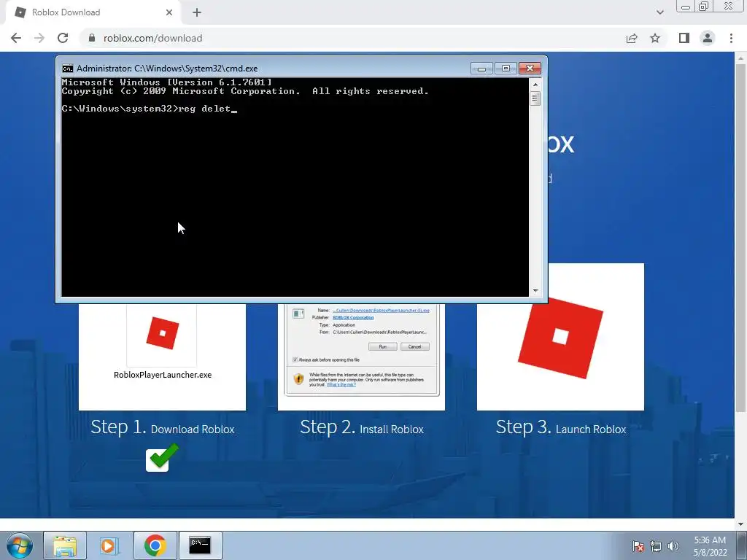This screenshot has width=747, height=560.
Task: Click ROBLOX Corporation publisher link
Action: pyautogui.click(x=353, y=318)
